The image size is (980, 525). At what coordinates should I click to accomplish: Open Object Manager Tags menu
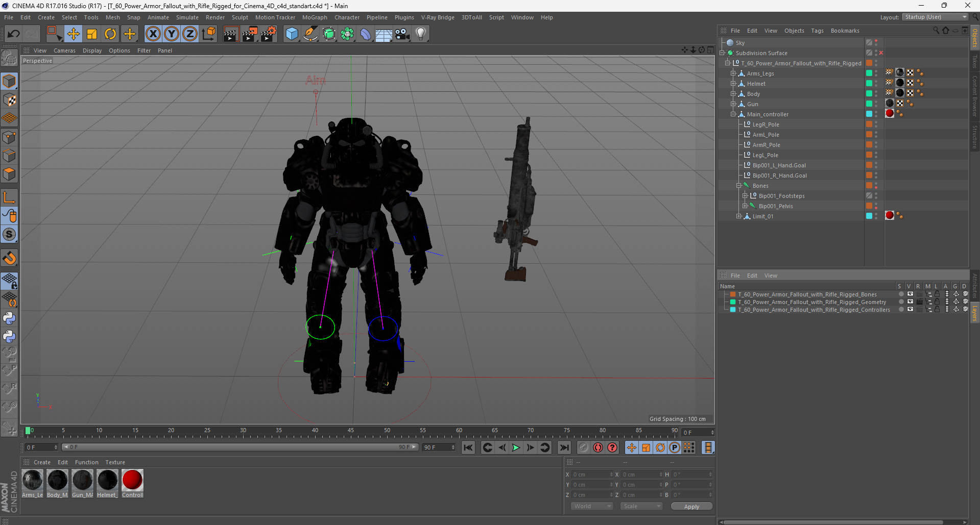[x=817, y=31]
